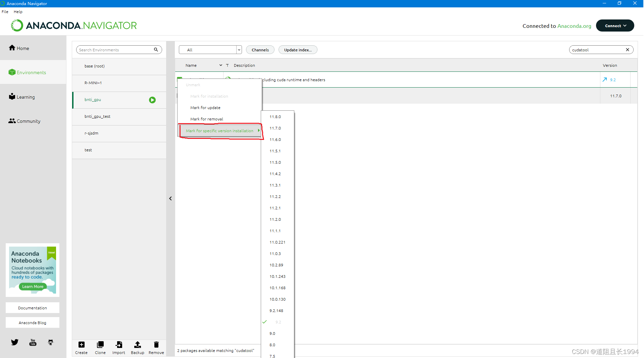Select version 11.5.1
644x358 pixels.
coord(278,151)
